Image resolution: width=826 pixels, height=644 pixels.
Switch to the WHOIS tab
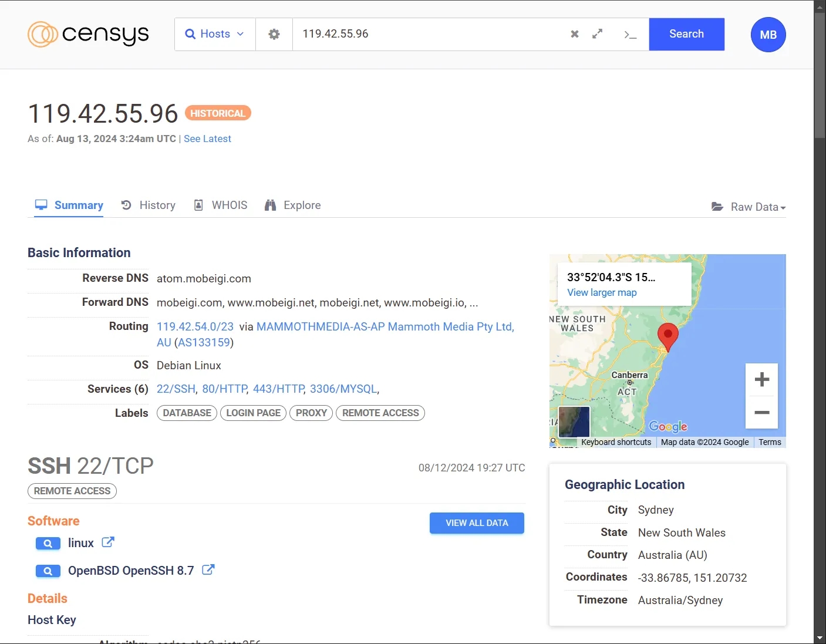click(x=221, y=205)
